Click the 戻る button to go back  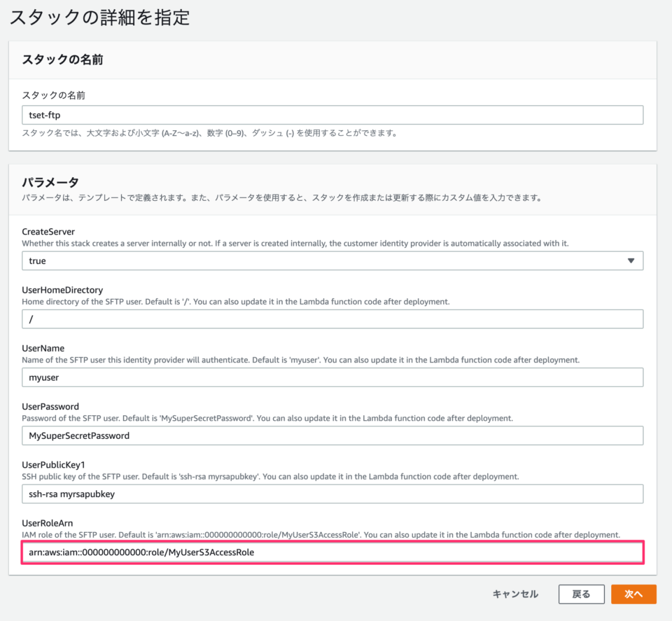[581, 594]
